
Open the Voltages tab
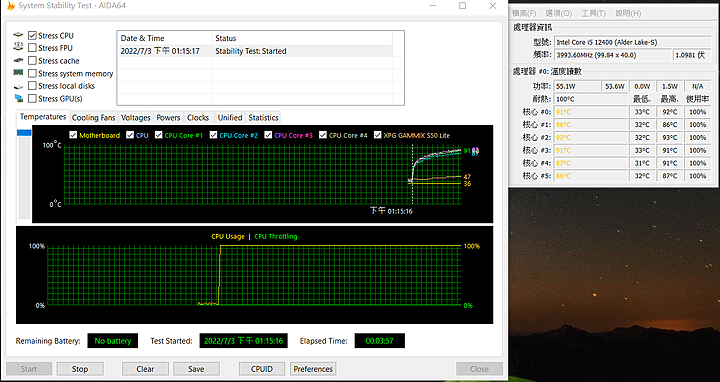click(x=135, y=118)
